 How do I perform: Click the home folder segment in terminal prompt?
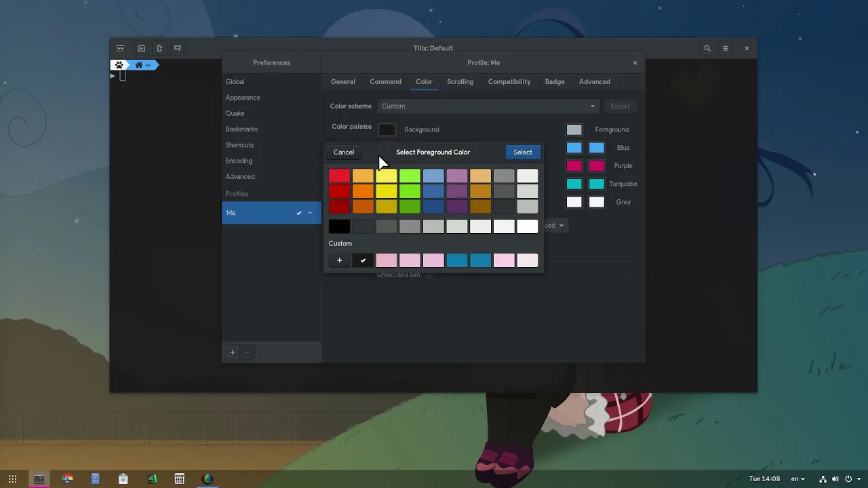(x=143, y=65)
